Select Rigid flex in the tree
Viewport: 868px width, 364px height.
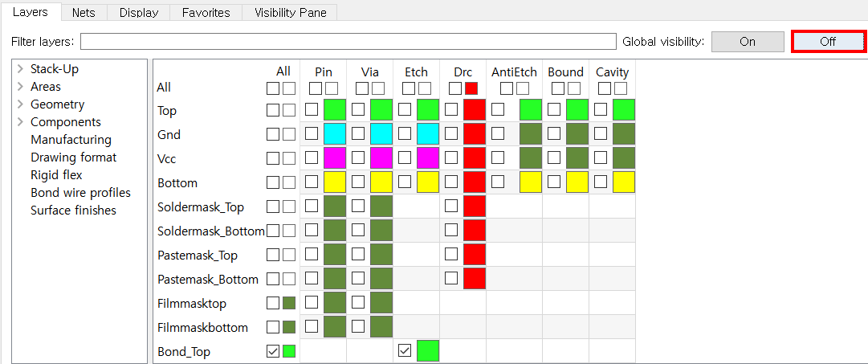tap(56, 175)
